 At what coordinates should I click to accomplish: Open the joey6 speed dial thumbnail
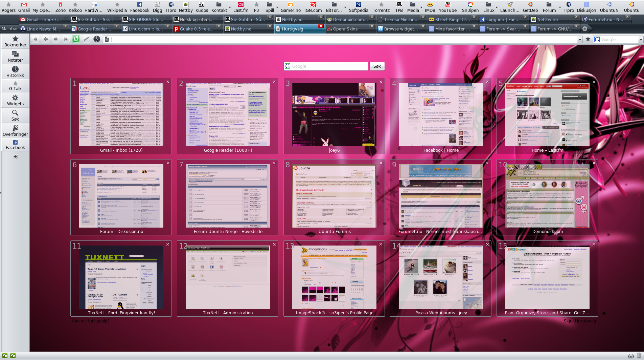pos(334,116)
